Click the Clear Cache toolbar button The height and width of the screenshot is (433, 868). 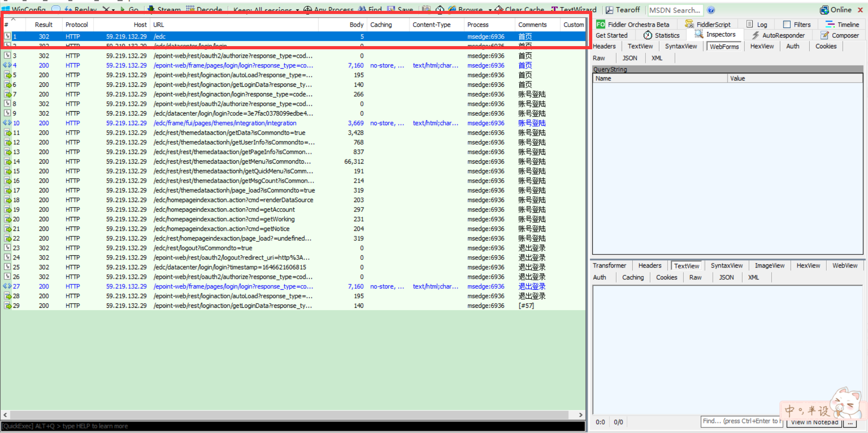[x=519, y=9]
